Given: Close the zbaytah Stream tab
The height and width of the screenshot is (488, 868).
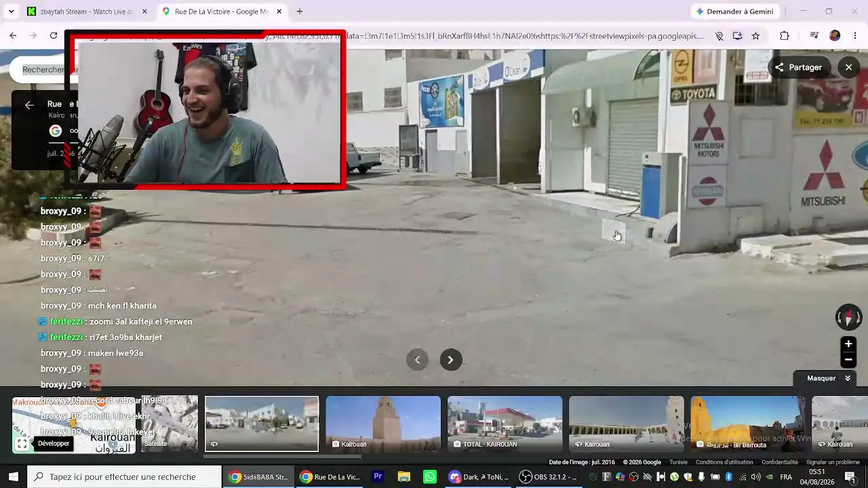Looking at the screenshot, I should [x=144, y=12].
